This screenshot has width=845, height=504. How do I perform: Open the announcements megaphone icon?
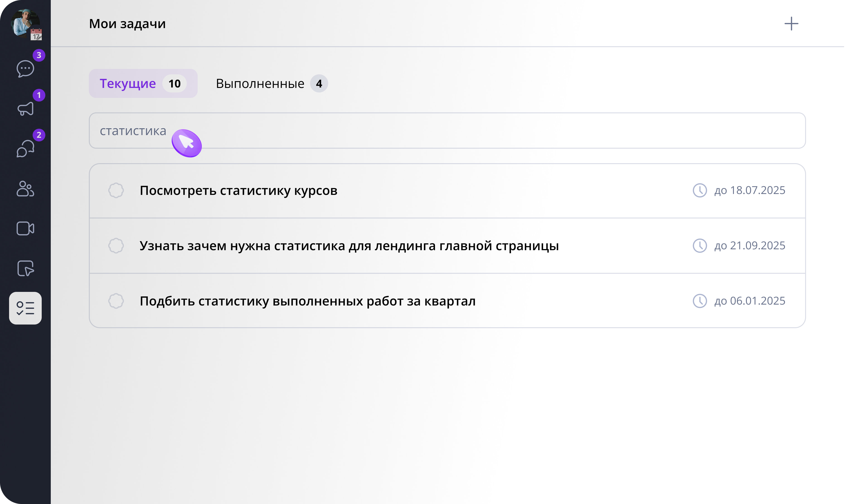(x=25, y=109)
